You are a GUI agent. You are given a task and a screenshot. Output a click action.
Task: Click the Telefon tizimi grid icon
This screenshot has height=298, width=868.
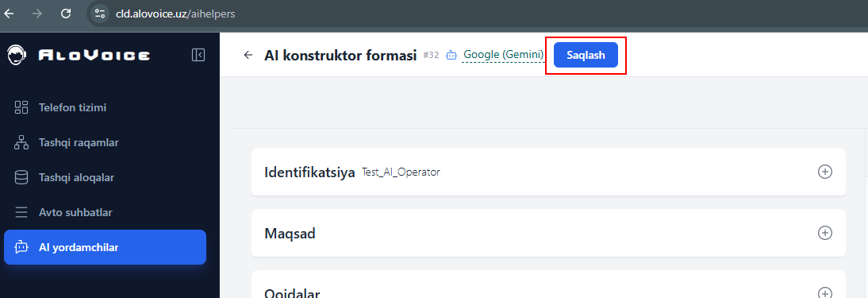[x=21, y=107]
